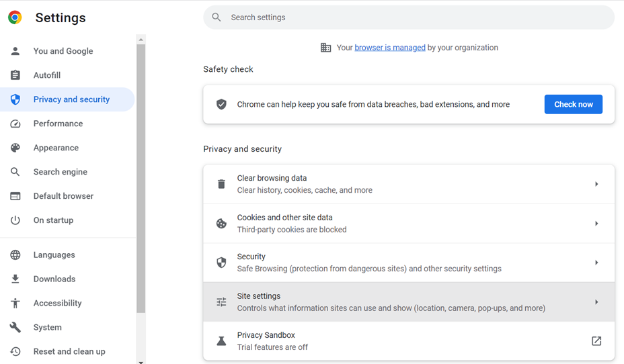
Task: Expand the Clear browsing data arrow
Action: coord(596,184)
